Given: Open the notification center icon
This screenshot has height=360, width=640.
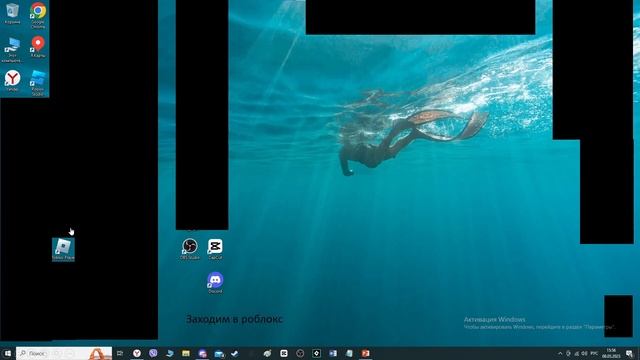Looking at the screenshot, I should tap(629, 353).
